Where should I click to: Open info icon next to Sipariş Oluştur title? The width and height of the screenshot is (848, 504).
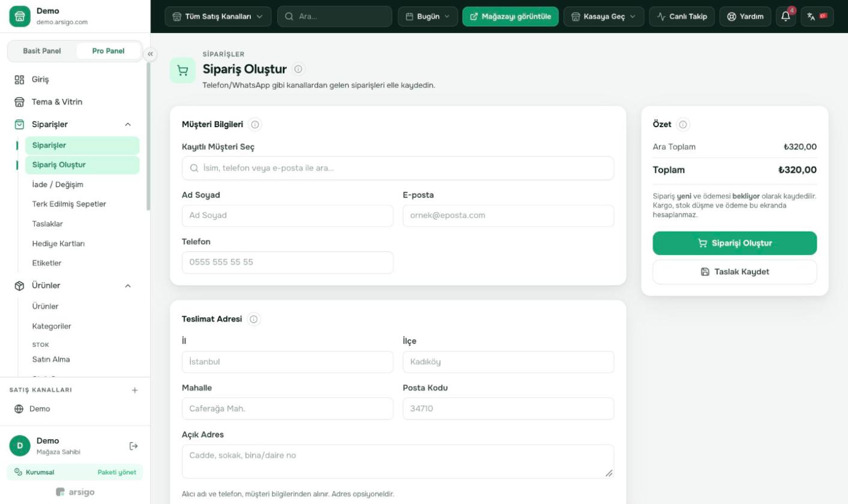(x=299, y=69)
